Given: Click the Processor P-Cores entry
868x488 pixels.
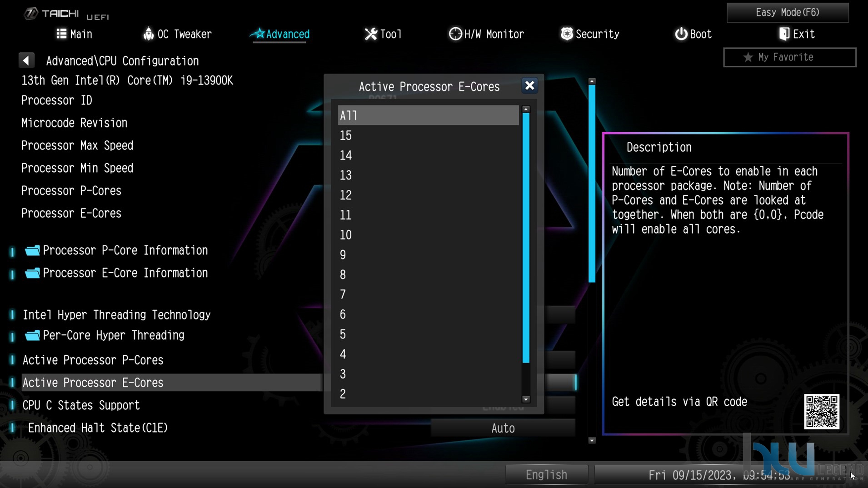Looking at the screenshot, I should 71,191.
